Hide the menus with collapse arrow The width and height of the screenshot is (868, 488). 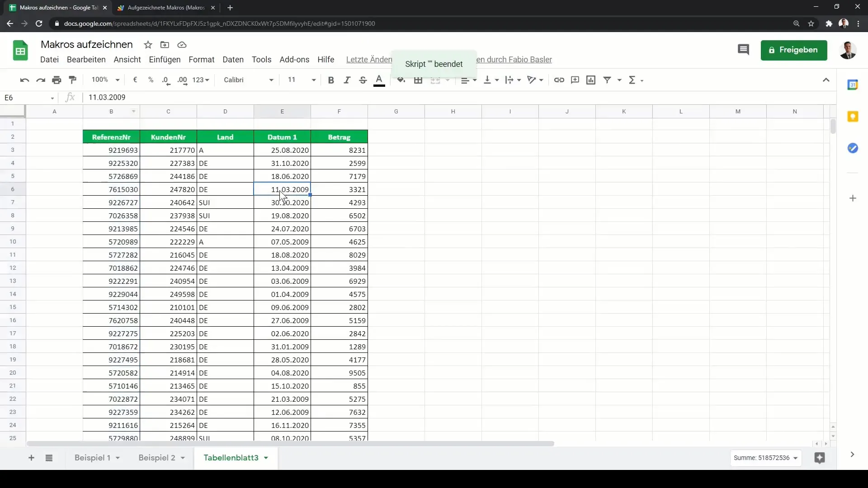pos(826,80)
